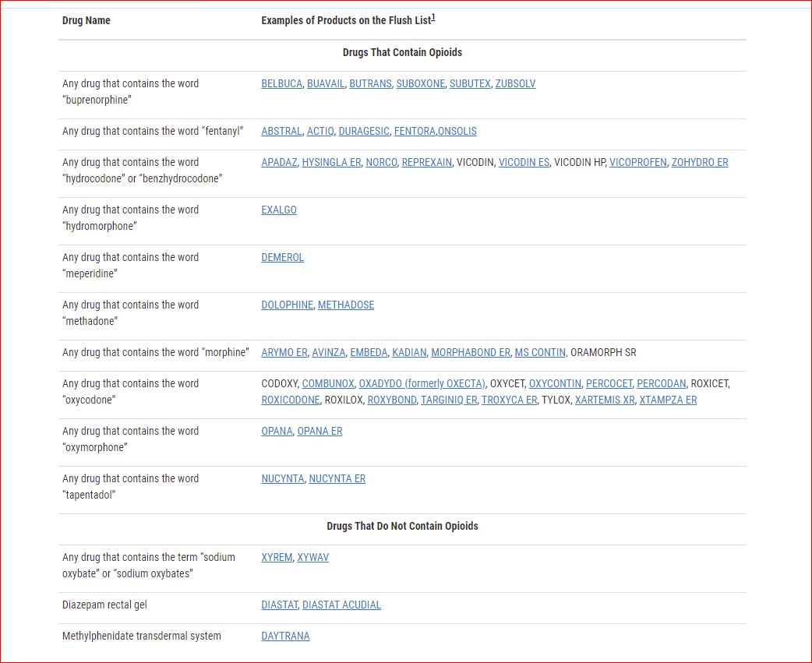Open the ROXYBOND link
The height and width of the screenshot is (663, 812).
pos(392,400)
